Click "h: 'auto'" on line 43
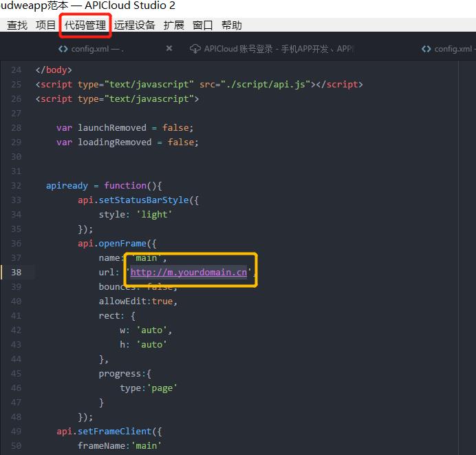The height and width of the screenshot is (455, 476). click(x=143, y=345)
